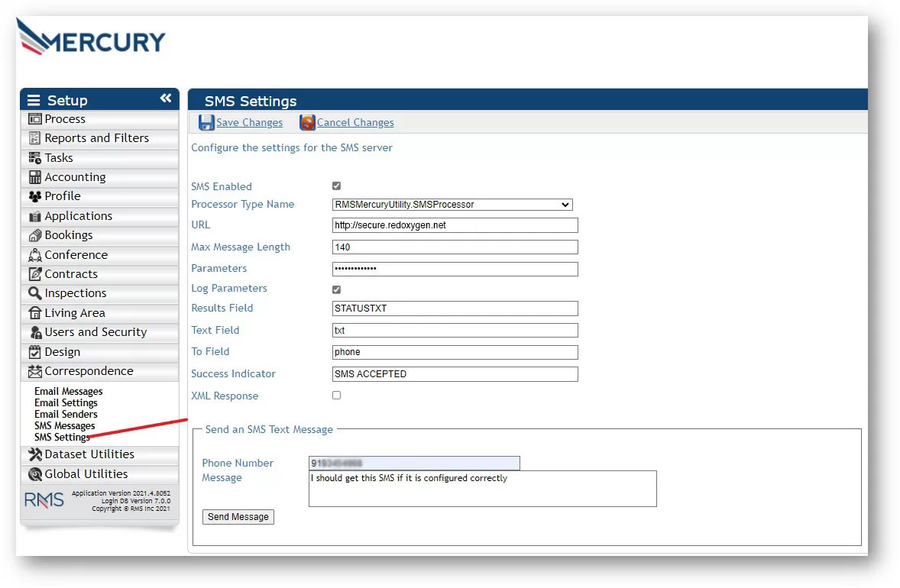Open the Dataset Utilities menu
Screen dimensions: 900x588
[x=100, y=454]
